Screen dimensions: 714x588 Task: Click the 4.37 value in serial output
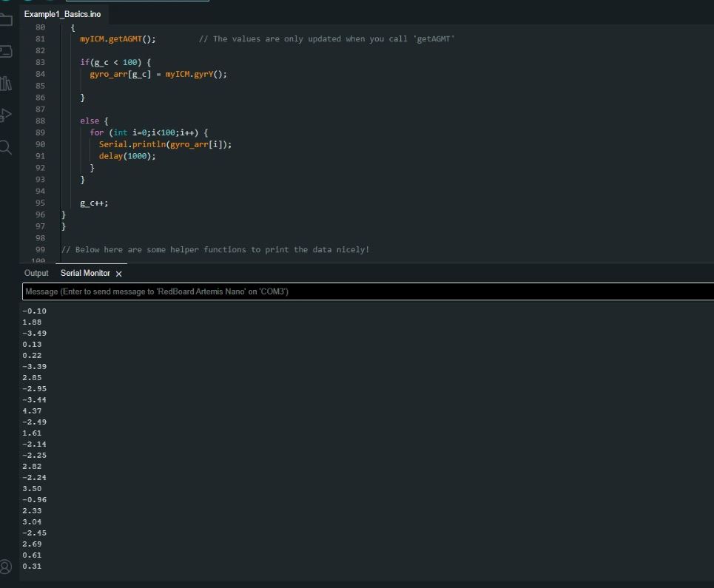point(32,410)
